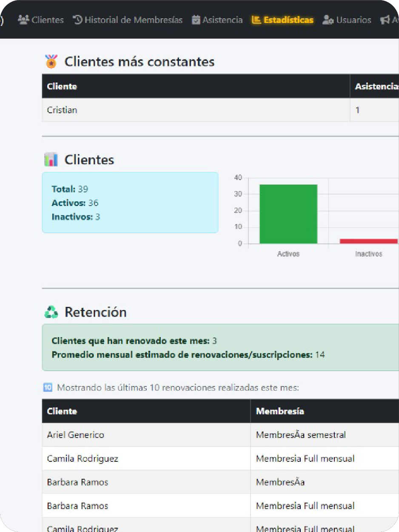Switch to the Usuarios tab

pyautogui.click(x=353, y=20)
